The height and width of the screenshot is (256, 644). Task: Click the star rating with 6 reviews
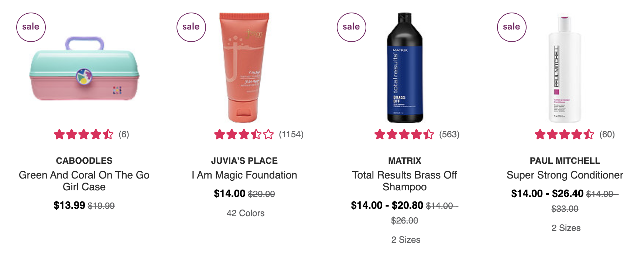point(84,134)
